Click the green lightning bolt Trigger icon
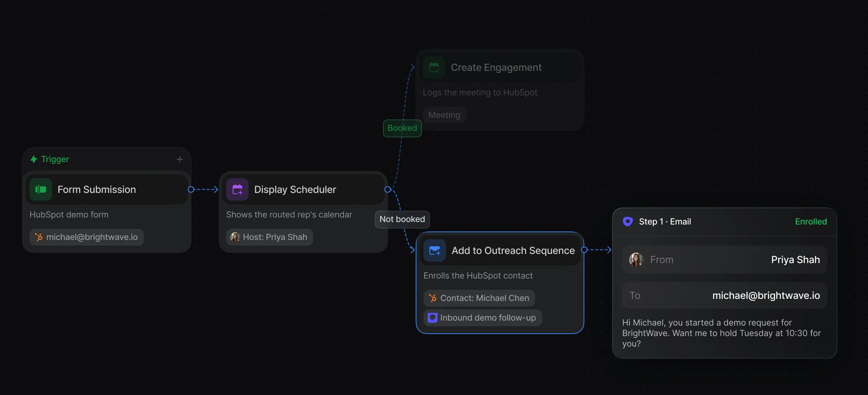The image size is (868, 395). 34,159
